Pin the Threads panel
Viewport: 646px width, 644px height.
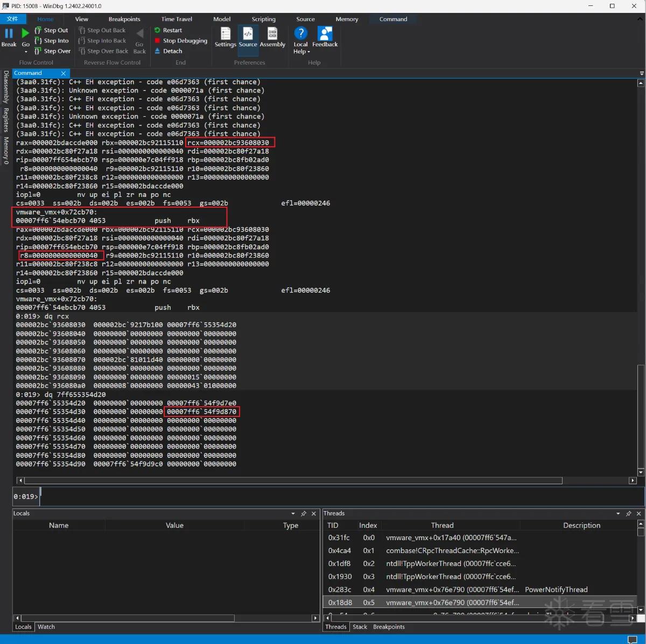coord(628,514)
